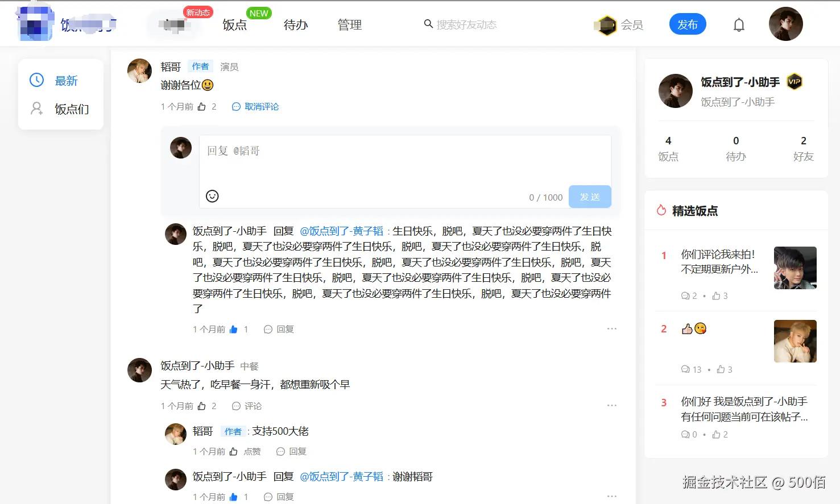The height and width of the screenshot is (504, 840).
Task: Click the 取消评论 link under 韬哥's post
Action: pos(262,106)
